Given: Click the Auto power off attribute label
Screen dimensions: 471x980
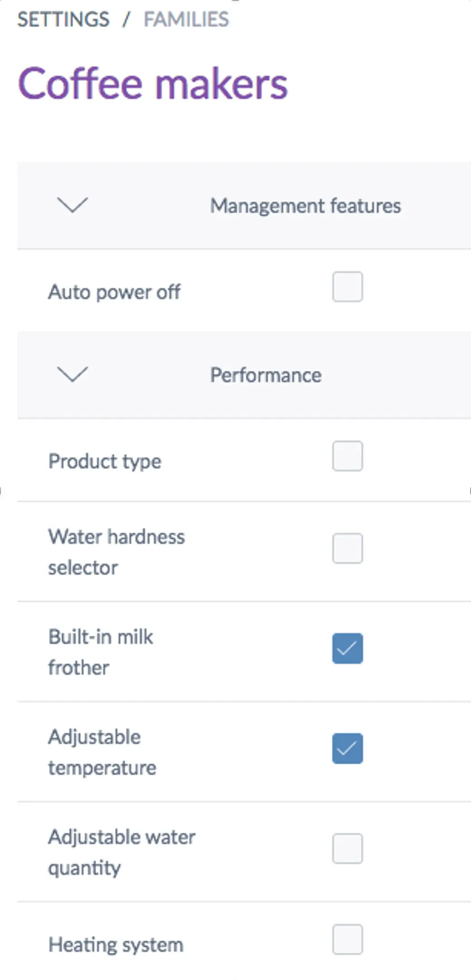Looking at the screenshot, I should coord(114,292).
